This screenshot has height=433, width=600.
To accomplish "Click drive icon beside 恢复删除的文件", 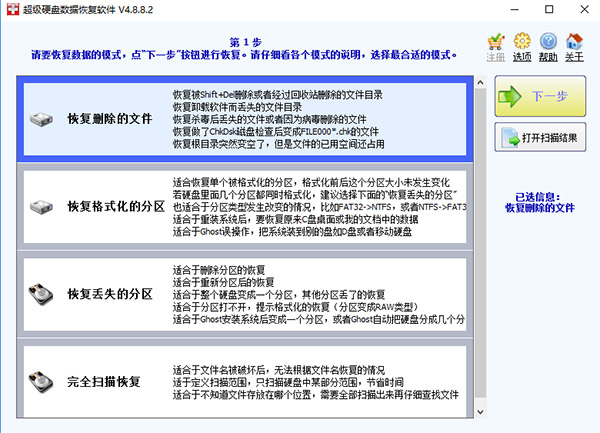I will 41,119.
